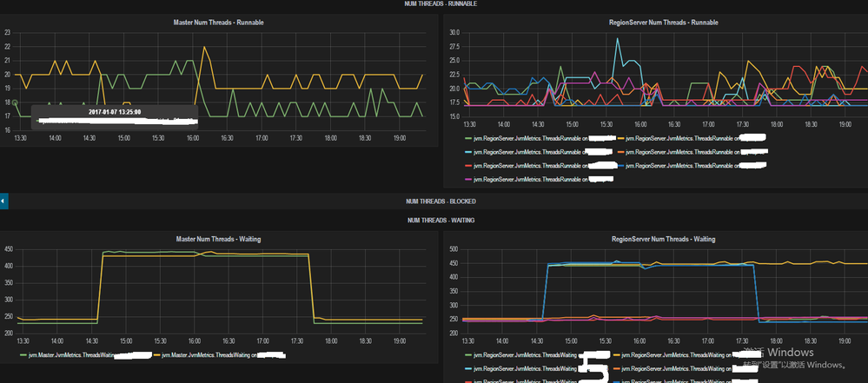Toggle yellow RegionServer ThreadsWaiting legend entry

[x=678, y=354]
